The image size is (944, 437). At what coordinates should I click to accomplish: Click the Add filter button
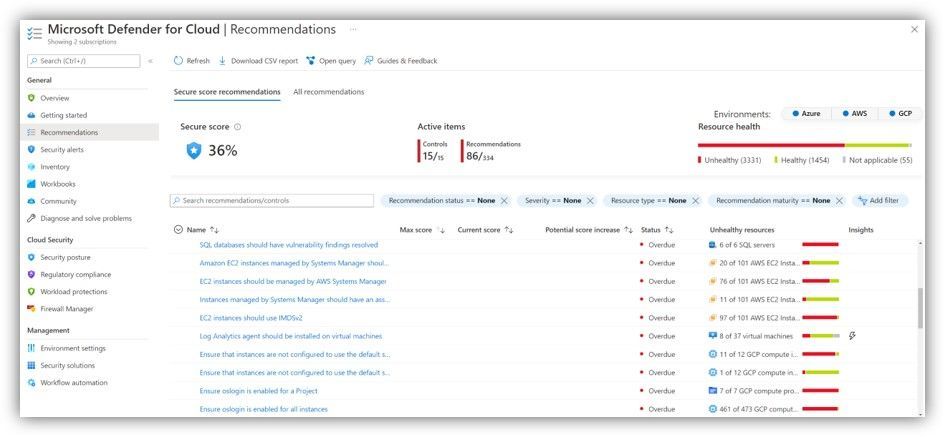click(x=880, y=200)
